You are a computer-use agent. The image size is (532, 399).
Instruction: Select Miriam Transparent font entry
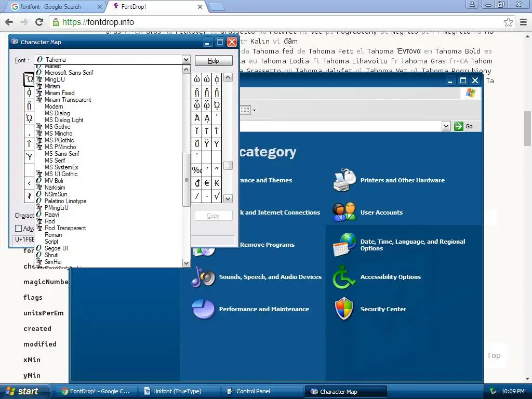68,100
